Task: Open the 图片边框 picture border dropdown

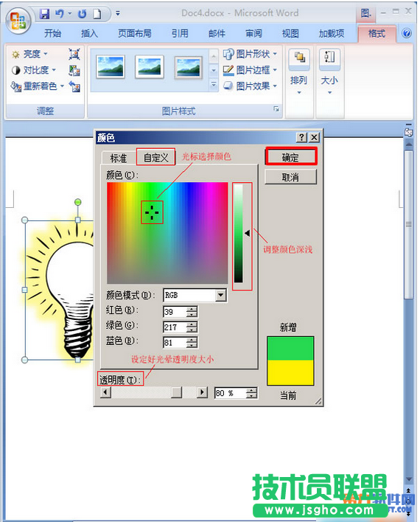Action: tap(250, 70)
